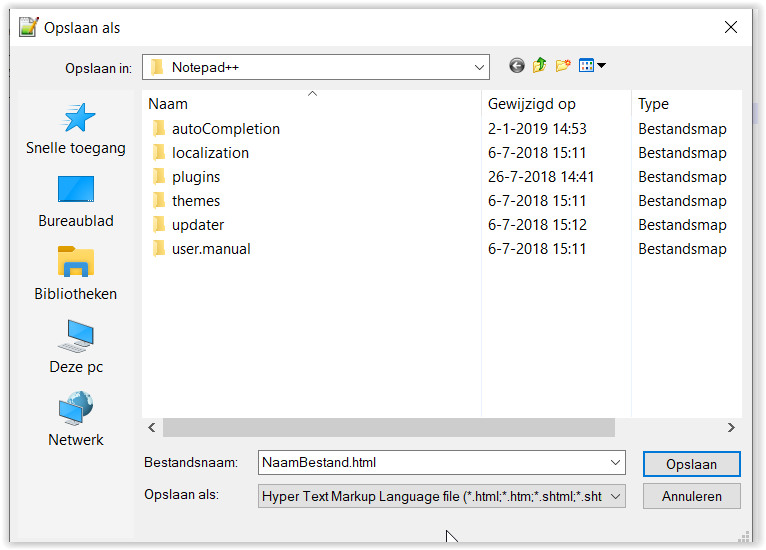Click the Annuleren button
766x550 pixels.
coord(691,496)
